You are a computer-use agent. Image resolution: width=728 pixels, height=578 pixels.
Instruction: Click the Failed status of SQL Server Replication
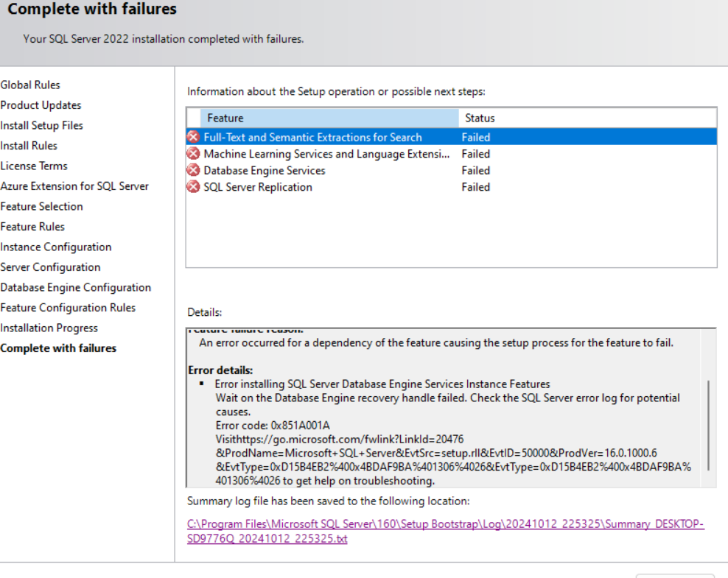click(476, 187)
